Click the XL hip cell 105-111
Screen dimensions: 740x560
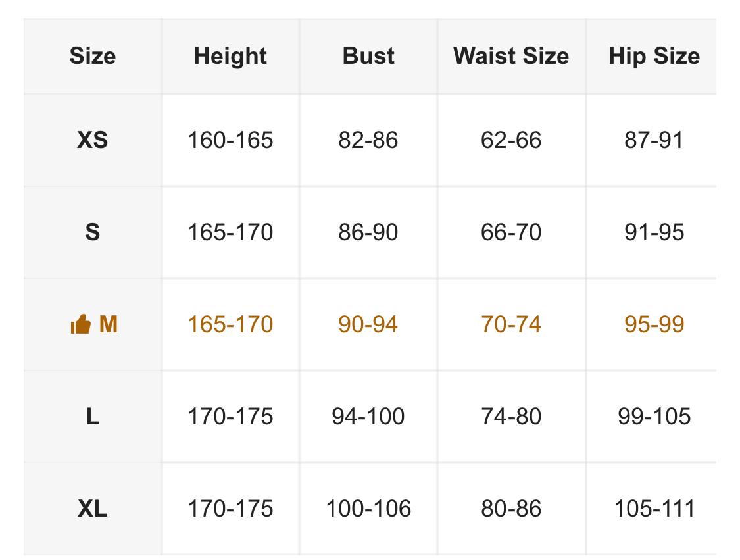coord(654,509)
